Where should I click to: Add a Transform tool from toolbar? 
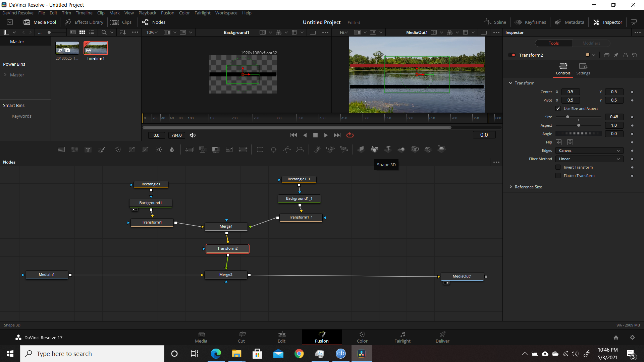243,149
